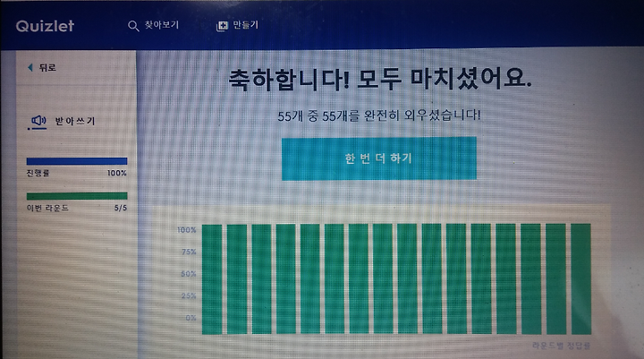Click the 0% axis label in chart
The height and width of the screenshot is (359, 644).
click(191, 318)
